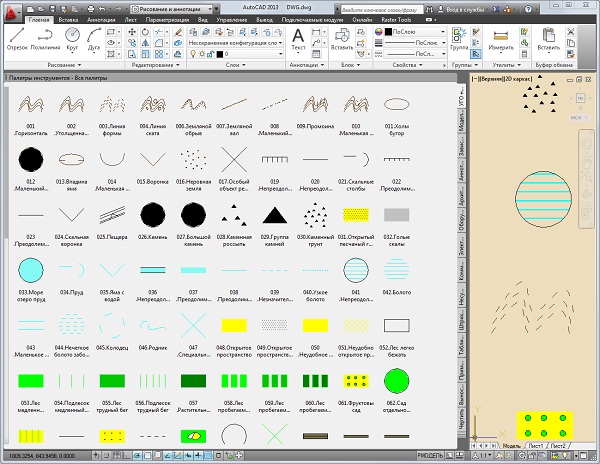600x464 pixels.
Task: Open the Вставка ribbon tab
Action: coord(69,19)
